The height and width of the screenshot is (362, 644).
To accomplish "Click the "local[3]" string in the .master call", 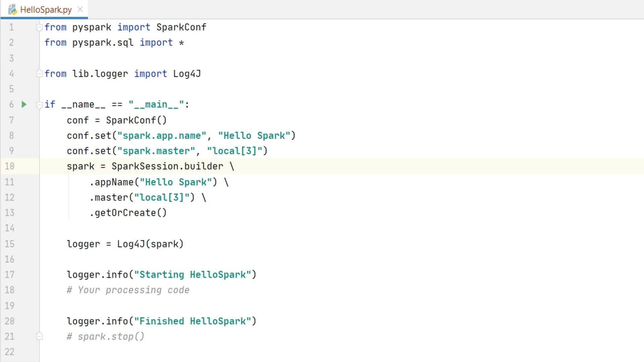I will (162, 197).
